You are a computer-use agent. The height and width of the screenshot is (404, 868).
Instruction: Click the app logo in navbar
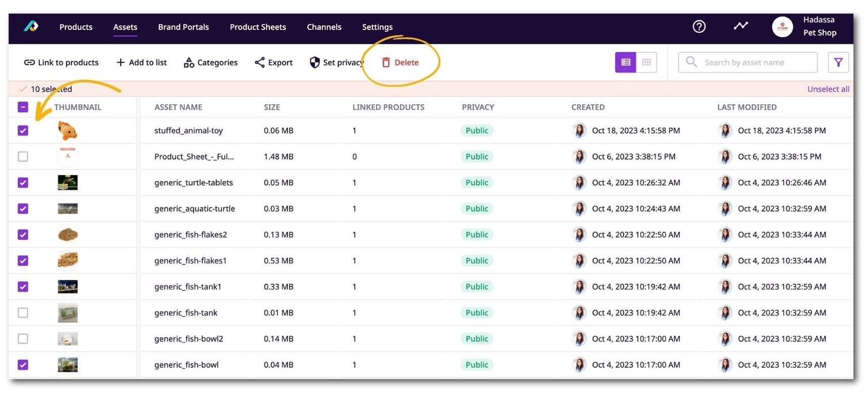click(x=31, y=26)
